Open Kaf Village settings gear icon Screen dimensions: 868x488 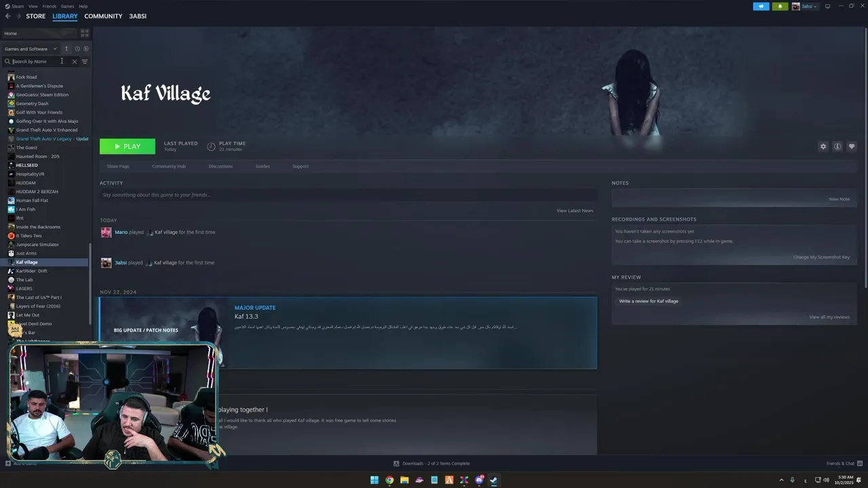[823, 146]
